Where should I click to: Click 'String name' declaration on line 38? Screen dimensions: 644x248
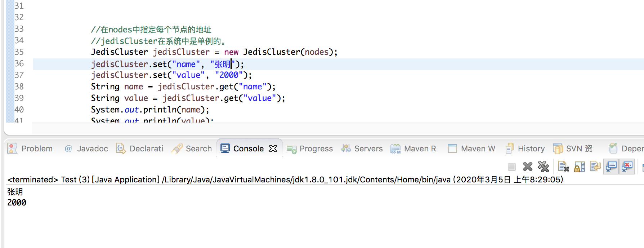[x=117, y=87]
